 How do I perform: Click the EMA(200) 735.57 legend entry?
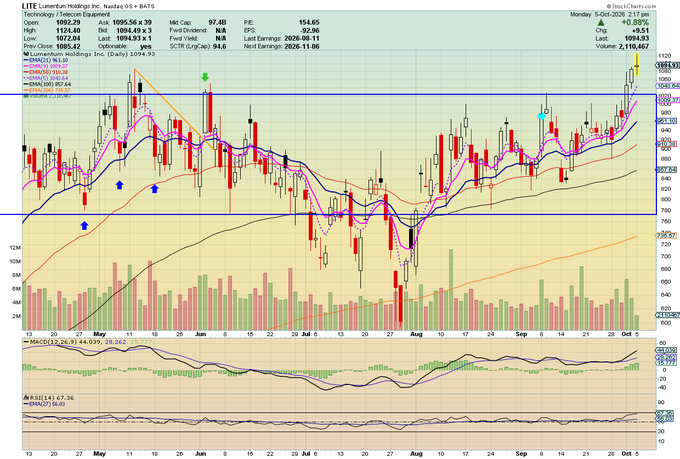(x=49, y=90)
